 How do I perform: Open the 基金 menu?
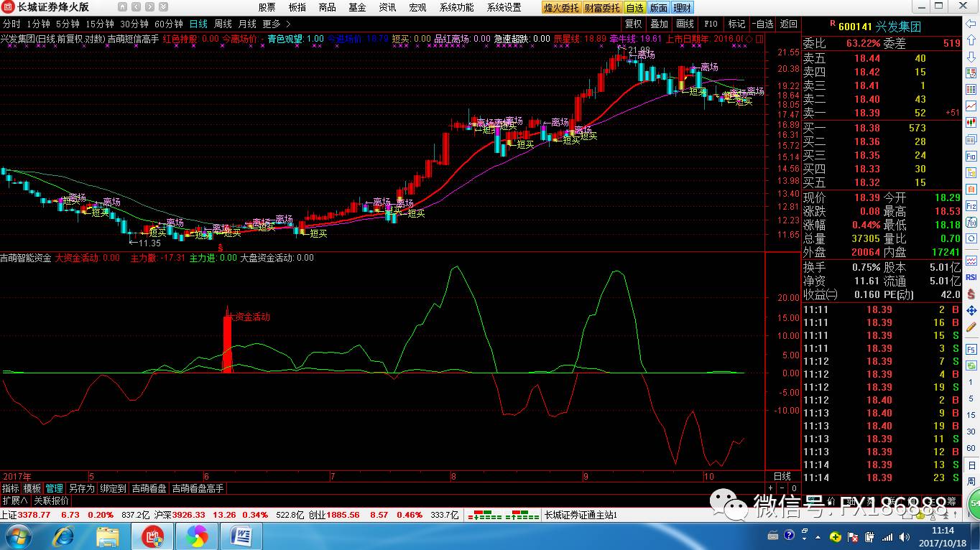pyautogui.click(x=357, y=7)
